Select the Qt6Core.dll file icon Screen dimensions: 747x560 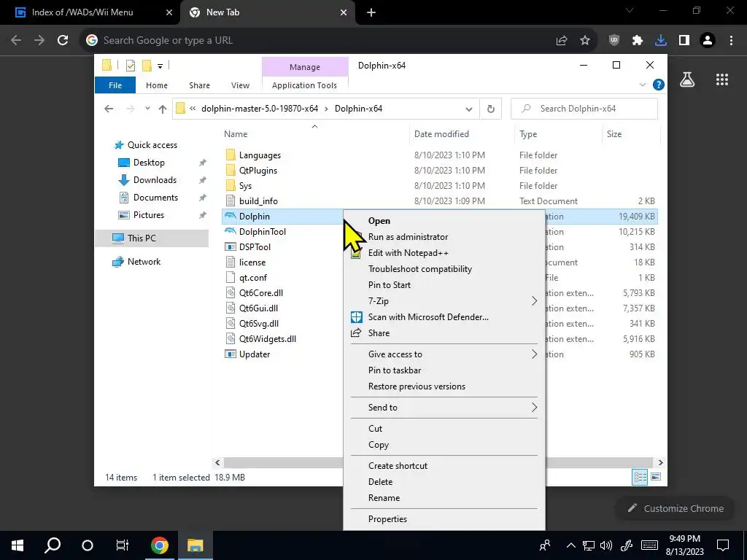(x=231, y=292)
